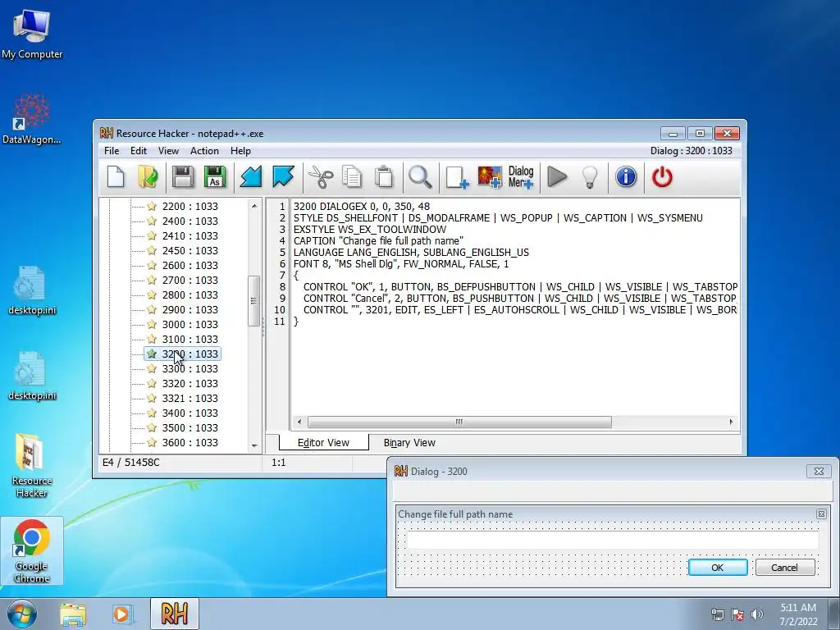Open the Edit menu

[x=138, y=151]
